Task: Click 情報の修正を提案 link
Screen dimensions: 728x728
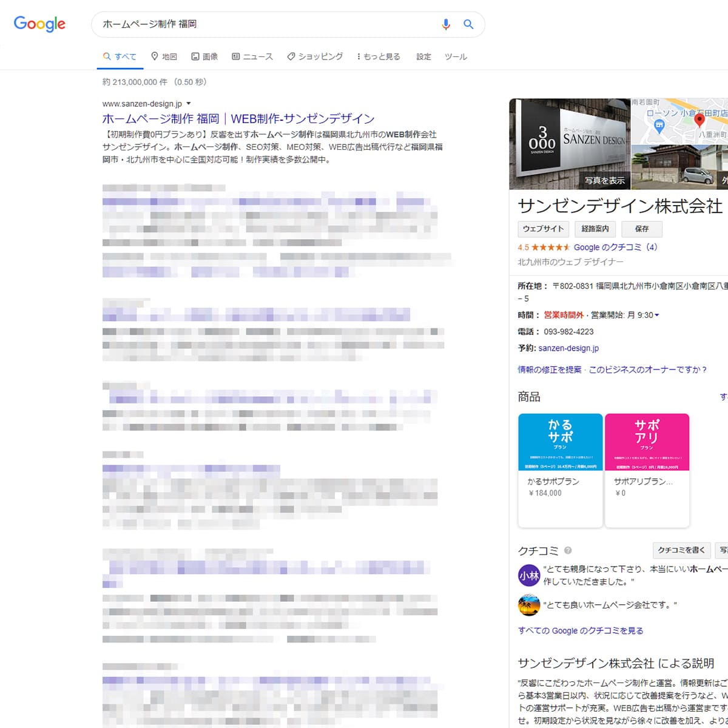Action: pyautogui.click(x=549, y=369)
